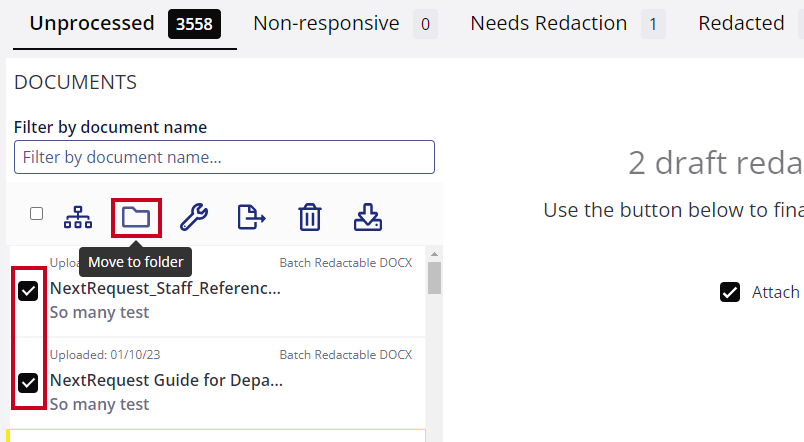This screenshot has width=804, height=442.
Task: Toggle the select-all documents checkbox
Action: point(36,213)
